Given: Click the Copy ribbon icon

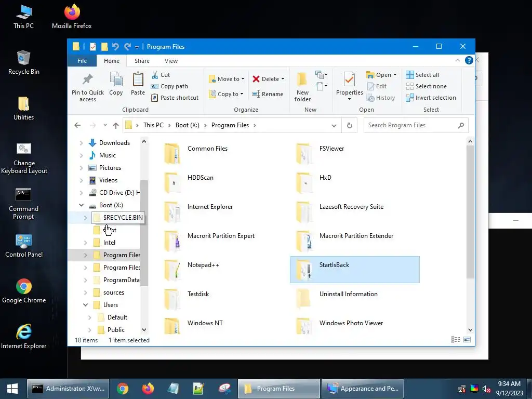Looking at the screenshot, I should pos(116,84).
